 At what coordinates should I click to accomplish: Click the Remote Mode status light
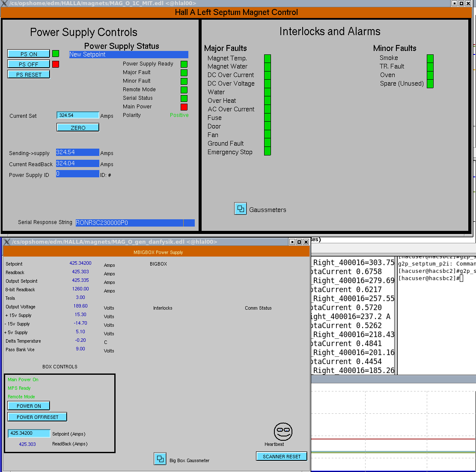point(184,90)
